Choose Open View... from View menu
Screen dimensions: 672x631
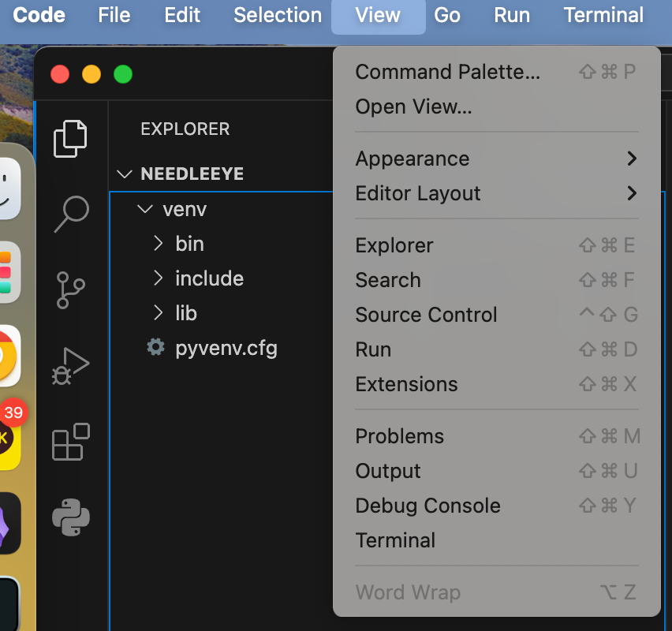[496, 106]
